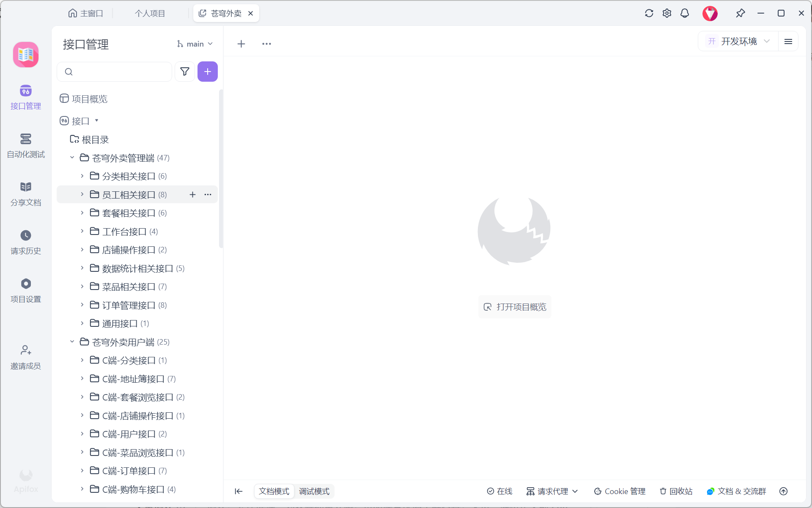Switch to 调试模式 toggle

click(x=314, y=491)
